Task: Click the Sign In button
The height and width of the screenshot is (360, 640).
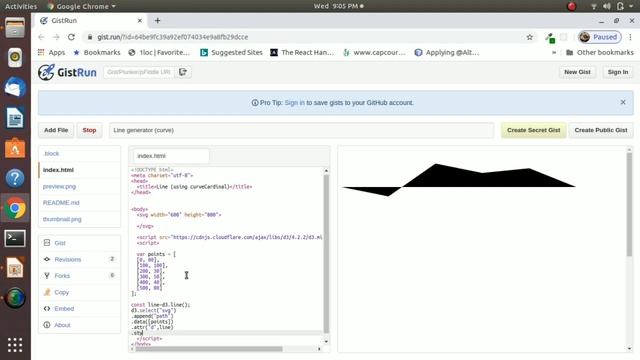Action: 618,72
